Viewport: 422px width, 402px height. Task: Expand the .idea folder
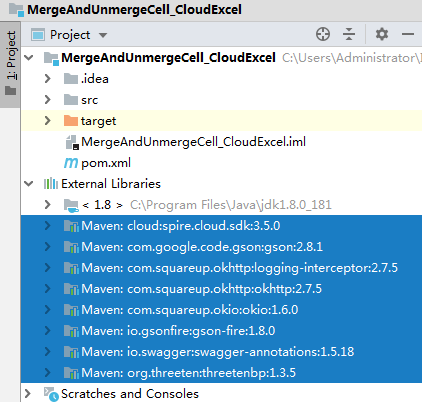tap(48, 79)
